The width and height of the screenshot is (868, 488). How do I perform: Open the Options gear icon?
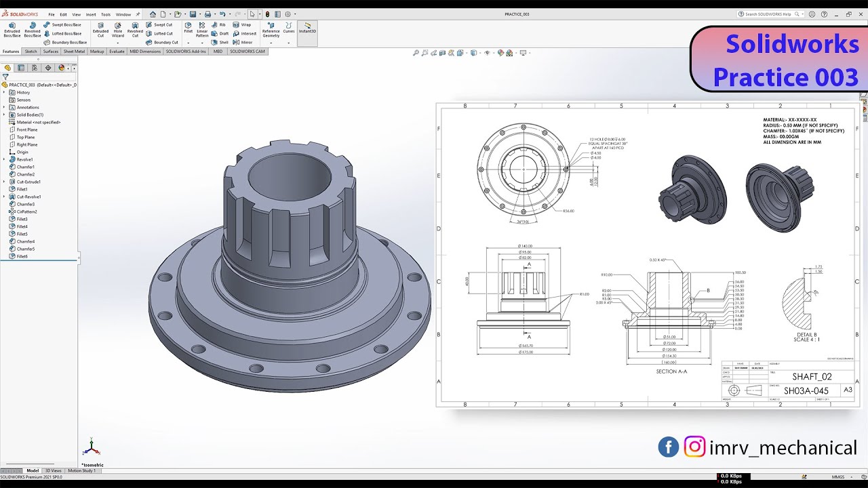tap(288, 14)
